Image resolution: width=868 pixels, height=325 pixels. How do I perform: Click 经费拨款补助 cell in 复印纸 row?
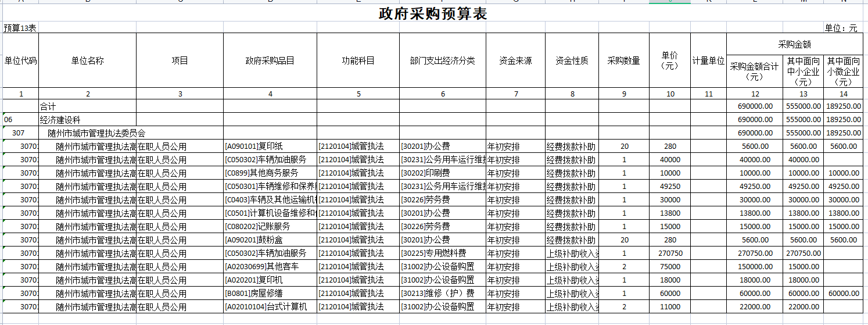[572, 147]
